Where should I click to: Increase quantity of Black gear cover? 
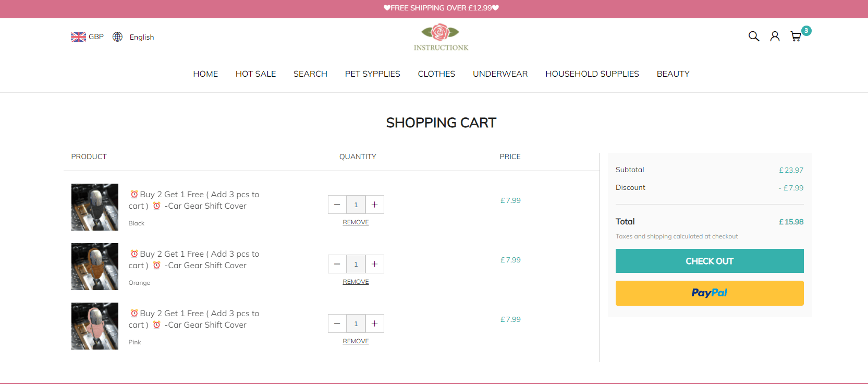[374, 205]
